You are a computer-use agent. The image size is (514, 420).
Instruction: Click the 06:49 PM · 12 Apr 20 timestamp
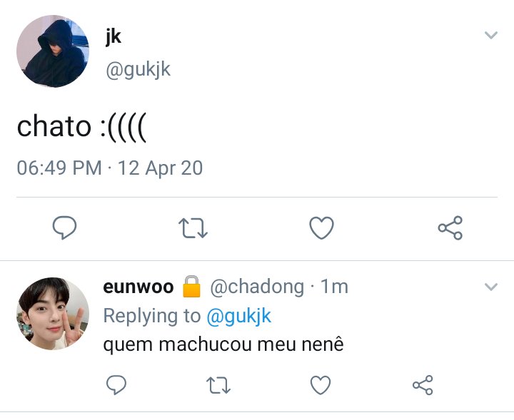(x=110, y=168)
